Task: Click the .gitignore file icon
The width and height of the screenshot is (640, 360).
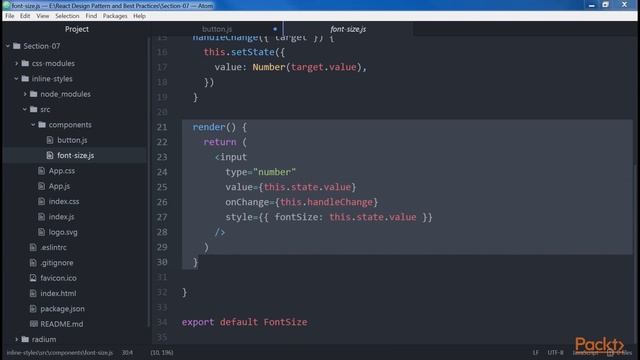Action: (33, 262)
